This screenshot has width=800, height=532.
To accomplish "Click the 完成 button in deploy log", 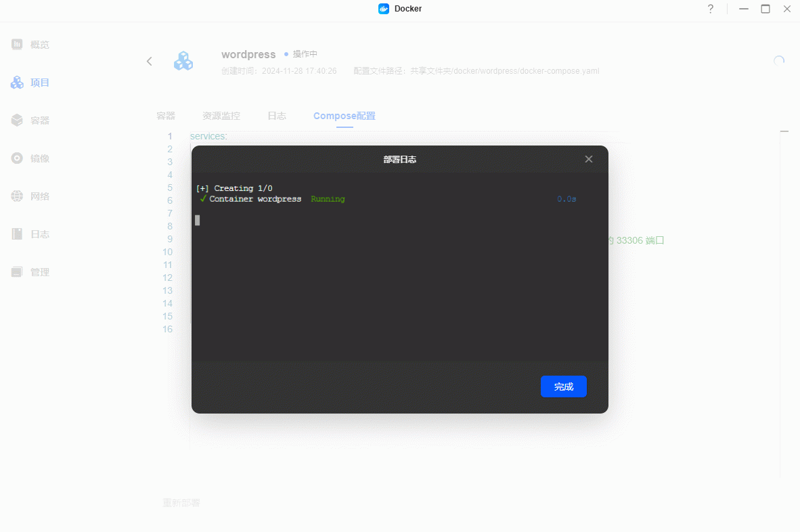I will [563, 386].
